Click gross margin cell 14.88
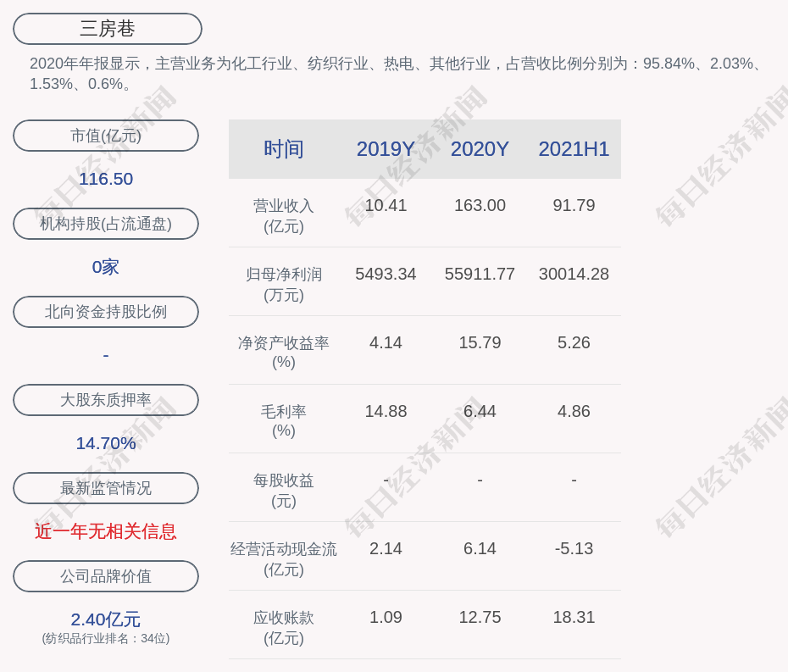Image resolution: width=788 pixels, height=672 pixels. [386, 411]
